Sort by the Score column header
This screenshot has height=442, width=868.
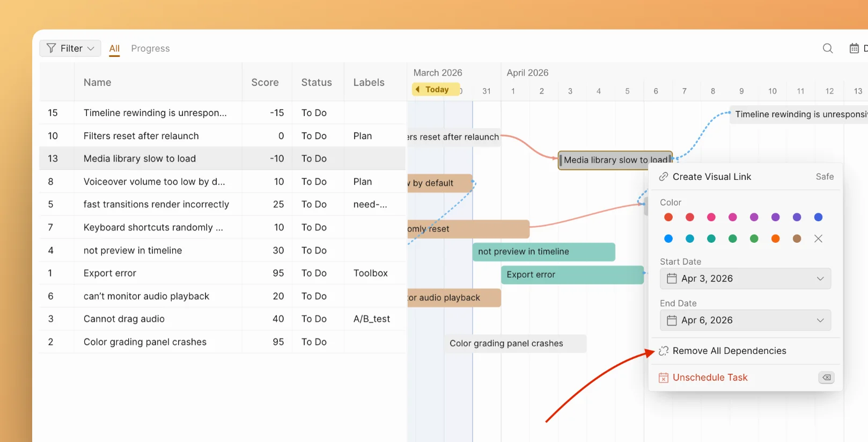[x=265, y=82]
